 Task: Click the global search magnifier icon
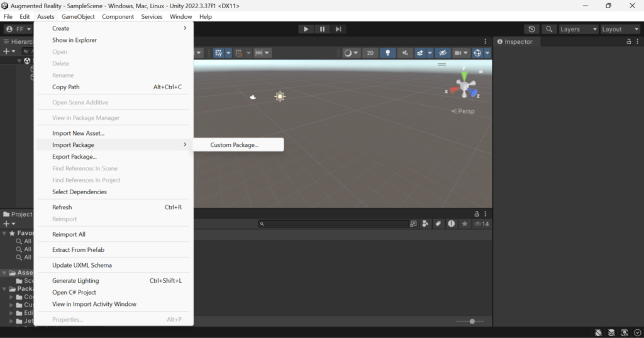[x=549, y=29]
